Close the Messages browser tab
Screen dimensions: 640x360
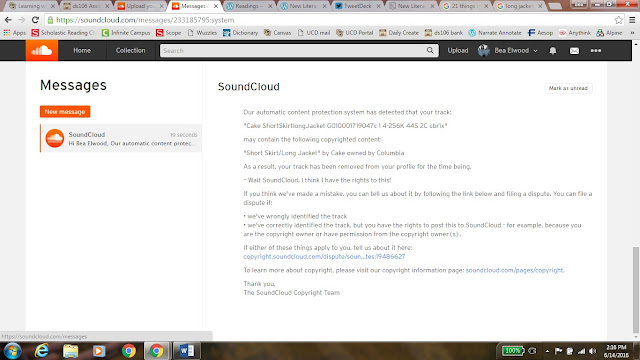click(216, 6)
